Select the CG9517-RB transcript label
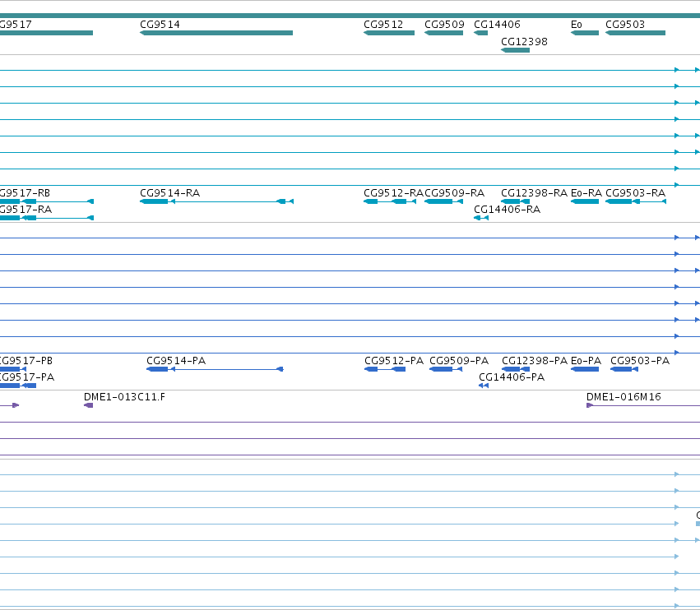The height and width of the screenshot is (610, 700). (25, 192)
